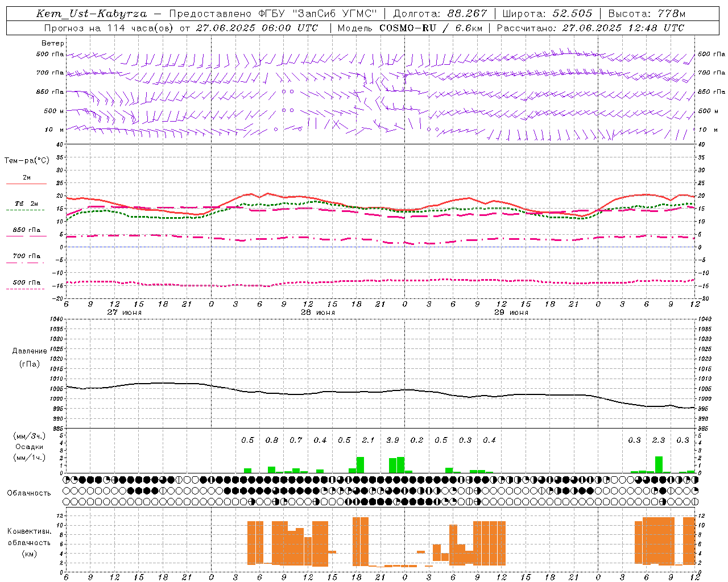Click the (мм/3ч.) precipitation unit label
The height and width of the screenshot is (582, 728).
pyautogui.click(x=30, y=436)
